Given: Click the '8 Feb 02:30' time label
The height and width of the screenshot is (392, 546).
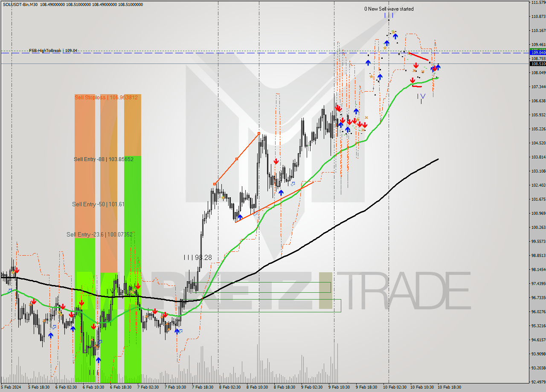Looking at the screenshot, I should click(x=229, y=387).
